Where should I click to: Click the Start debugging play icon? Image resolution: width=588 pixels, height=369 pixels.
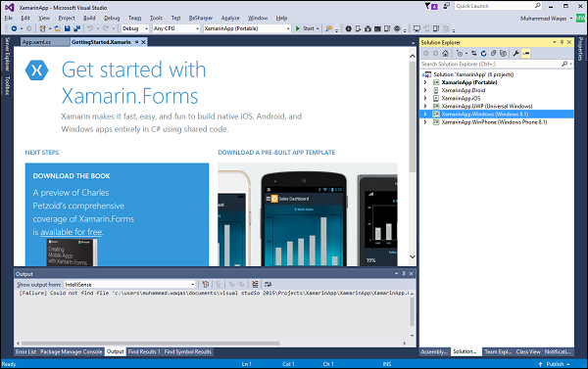pyautogui.click(x=298, y=28)
